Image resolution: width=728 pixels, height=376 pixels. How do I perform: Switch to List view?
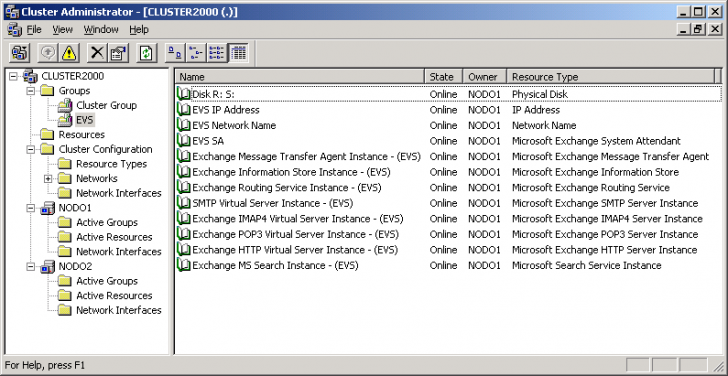point(216,52)
